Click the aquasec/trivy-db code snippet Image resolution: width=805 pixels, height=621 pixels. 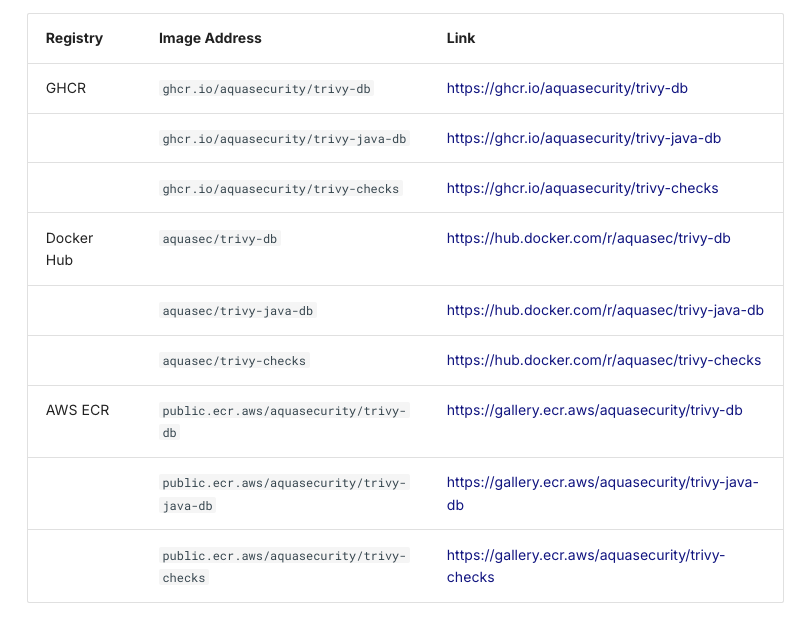pyautogui.click(x=220, y=239)
